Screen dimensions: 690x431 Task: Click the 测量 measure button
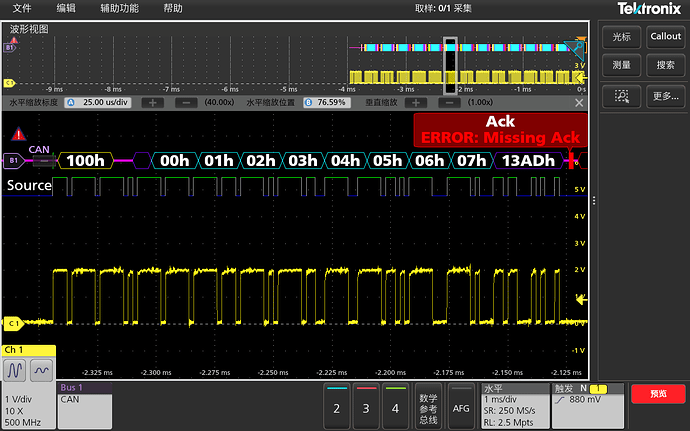coord(621,65)
